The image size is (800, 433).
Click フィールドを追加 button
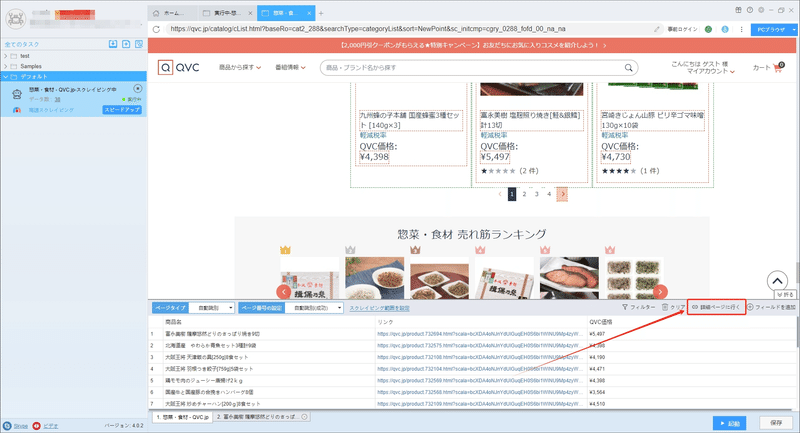(771, 308)
